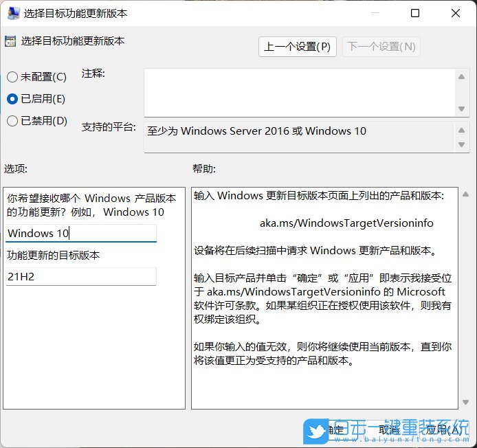Click up arrow of the comment box scrollbar
The height and width of the screenshot is (448, 477).
461,77
